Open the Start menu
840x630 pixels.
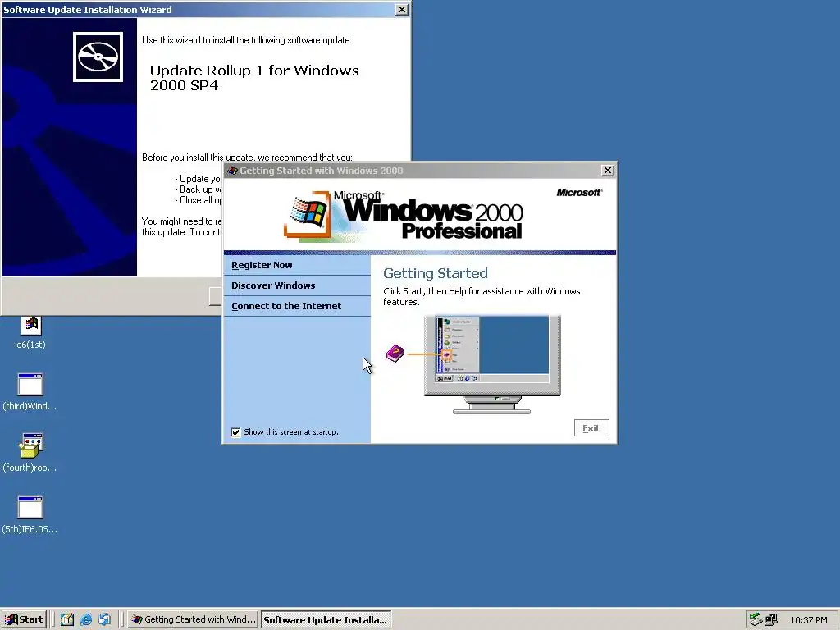pyautogui.click(x=24, y=620)
